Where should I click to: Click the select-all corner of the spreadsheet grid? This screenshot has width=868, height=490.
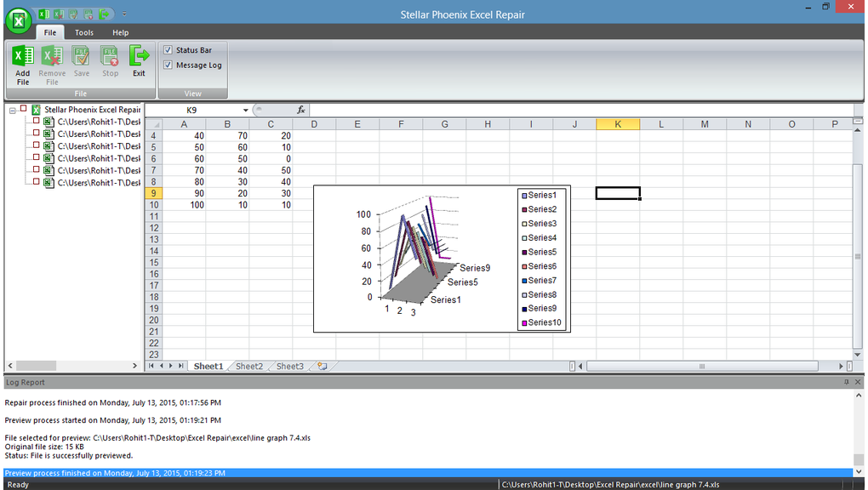click(154, 124)
